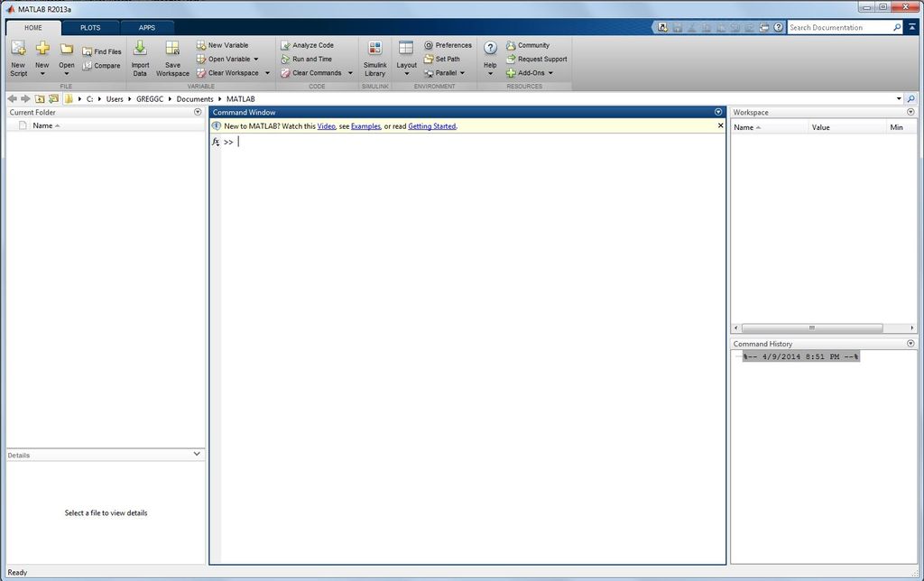Open Preferences
The height and width of the screenshot is (581, 924).
coord(448,45)
